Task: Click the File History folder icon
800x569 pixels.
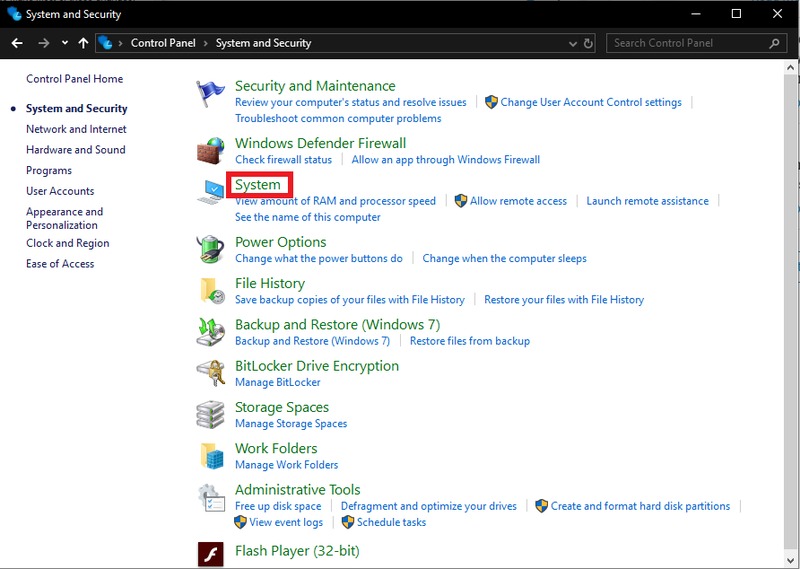Action: point(211,290)
